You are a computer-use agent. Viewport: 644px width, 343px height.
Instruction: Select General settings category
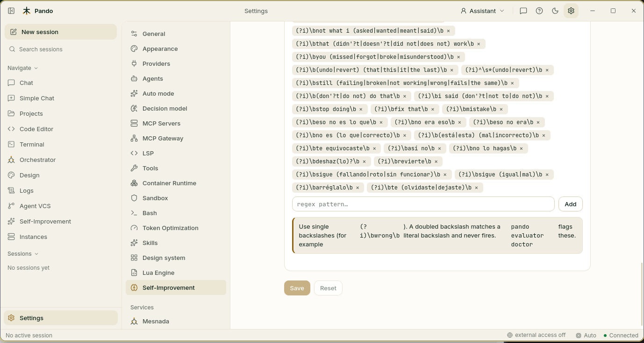click(x=176, y=34)
